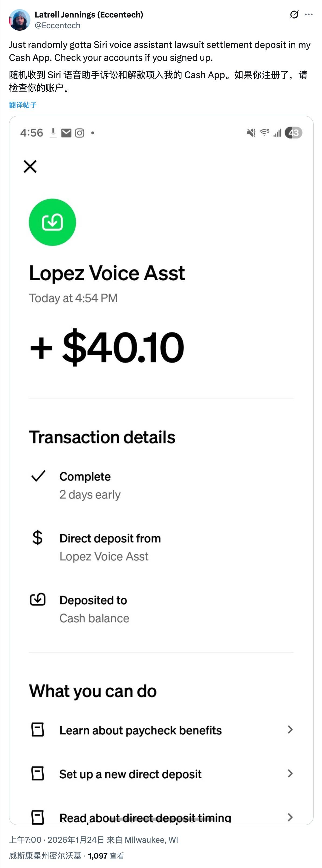Click the dollar sign direct deposit icon
Image resolution: width=322 pixels, height=868 pixels.
tap(37, 537)
